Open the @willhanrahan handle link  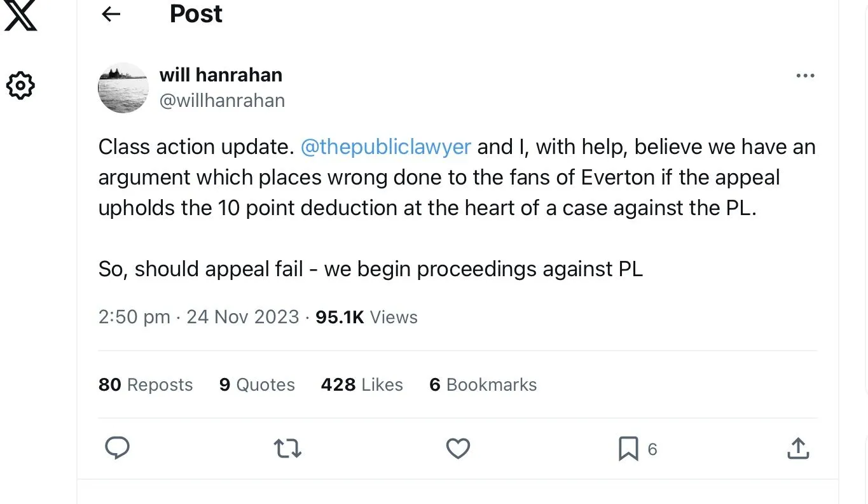222,101
